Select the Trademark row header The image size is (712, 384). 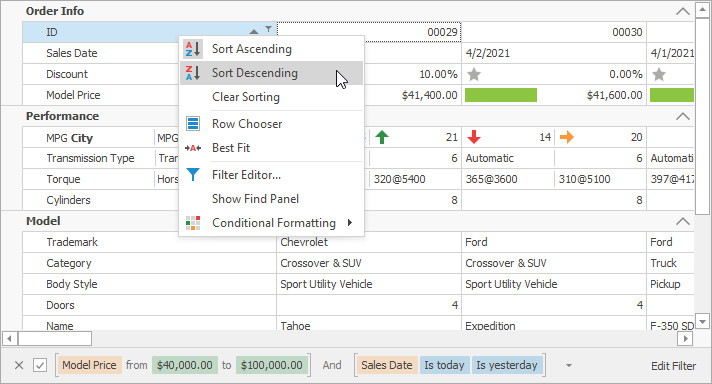click(150, 242)
